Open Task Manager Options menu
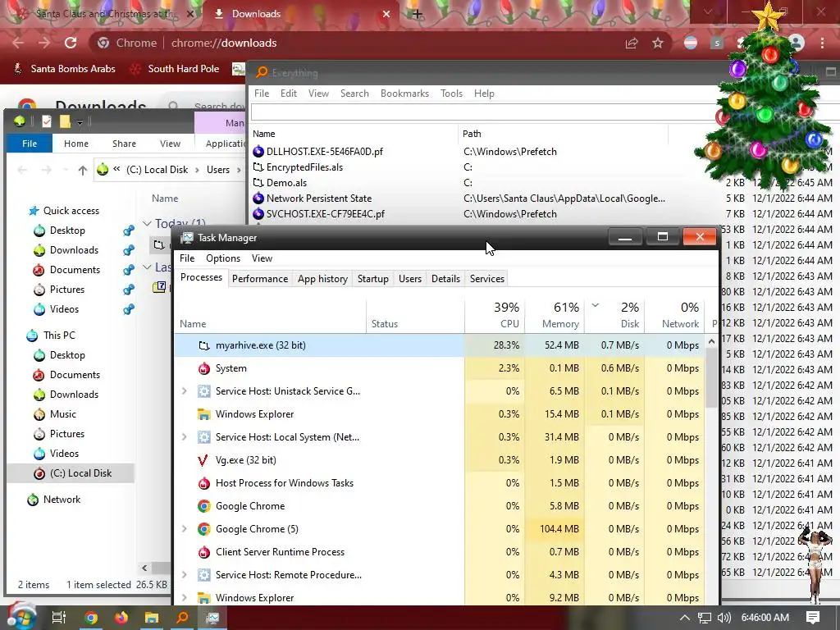 (223, 258)
